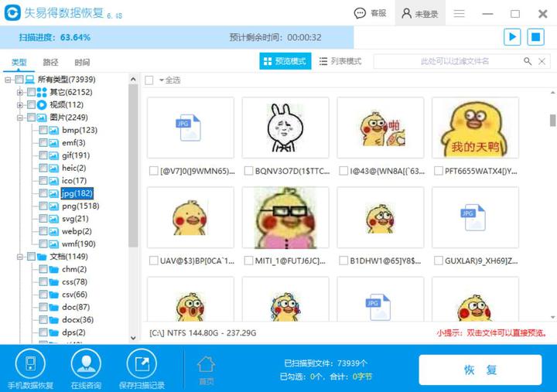The image size is (557, 392).
Task: Click tree panel scroll-down arrow
Action: pyautogui.click(x=133, y=338)
